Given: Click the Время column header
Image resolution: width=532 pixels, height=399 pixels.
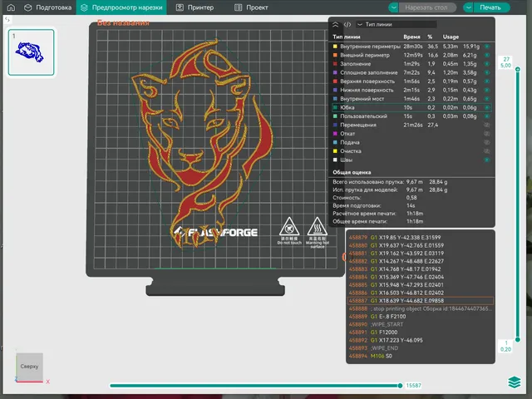Looking at the screenshot, I should (x=412, y=37).
